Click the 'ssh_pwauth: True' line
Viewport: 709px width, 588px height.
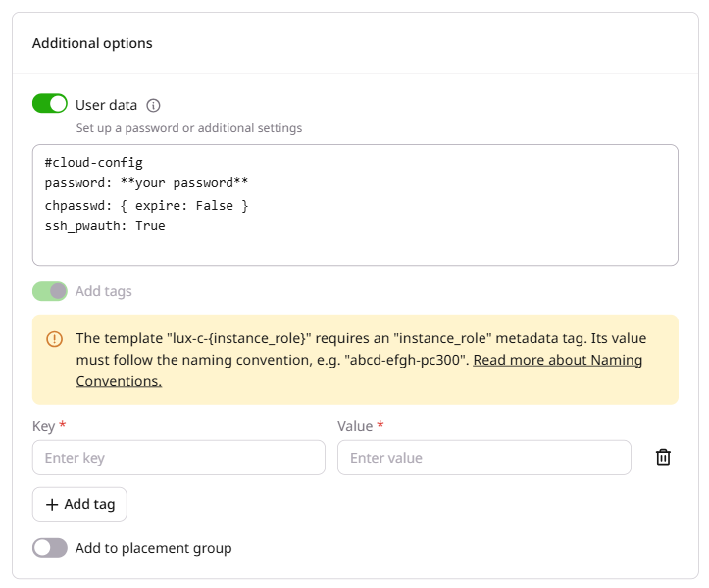coord(105,226)
